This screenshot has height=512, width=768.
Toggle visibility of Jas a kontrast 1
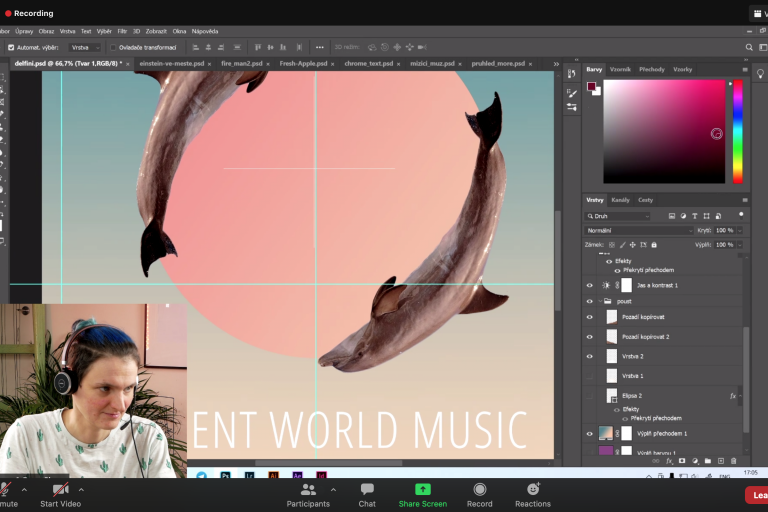click(x=589, y=285)
